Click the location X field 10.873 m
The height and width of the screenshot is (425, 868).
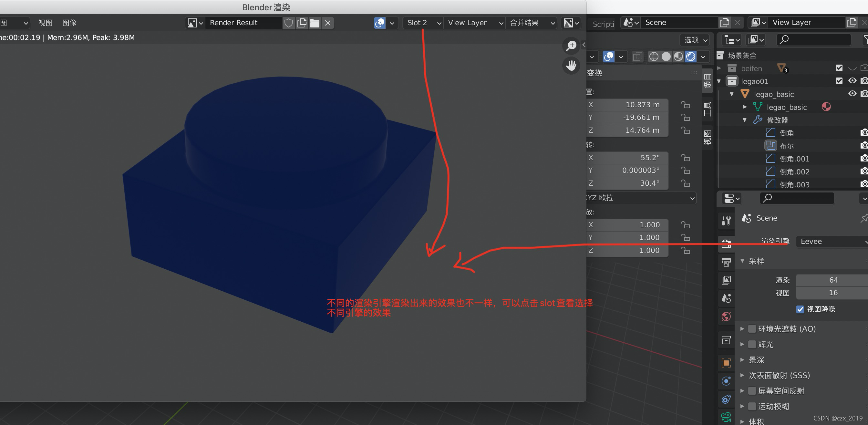coord(627,105)
